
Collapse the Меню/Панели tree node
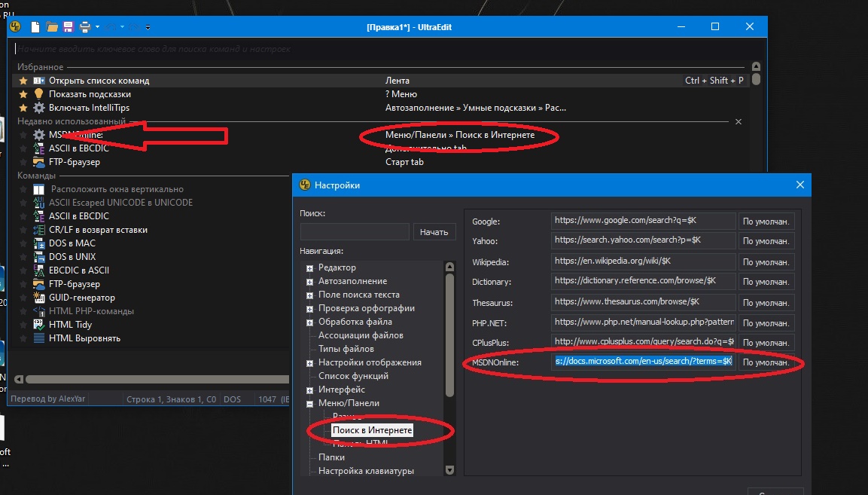[x=309, y=404]
